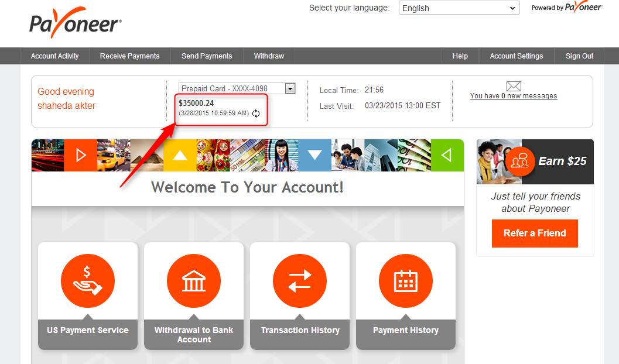Image resolution: width=619 pixels, height=364 pixels.
Task: Expand the Prepaid Card XXXX-4098 selector
Action: click(x=237, y=88)
